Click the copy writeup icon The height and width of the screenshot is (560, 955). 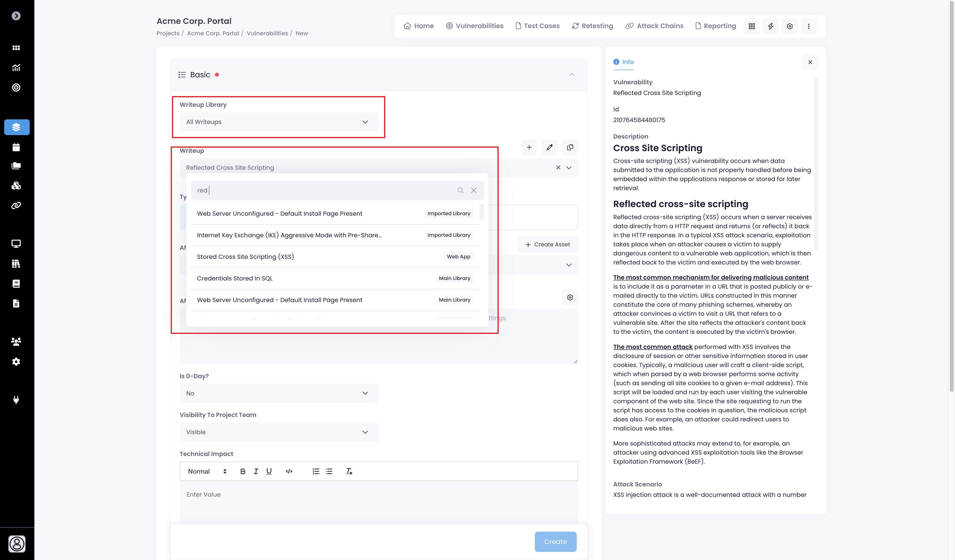click(x=570, y=147)
